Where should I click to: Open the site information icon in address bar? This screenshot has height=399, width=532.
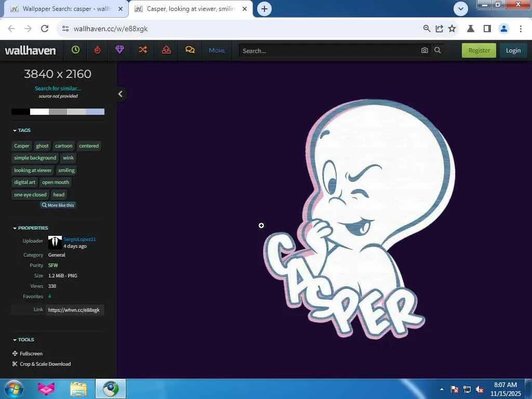pyautogui.click(x=65, y=29)
